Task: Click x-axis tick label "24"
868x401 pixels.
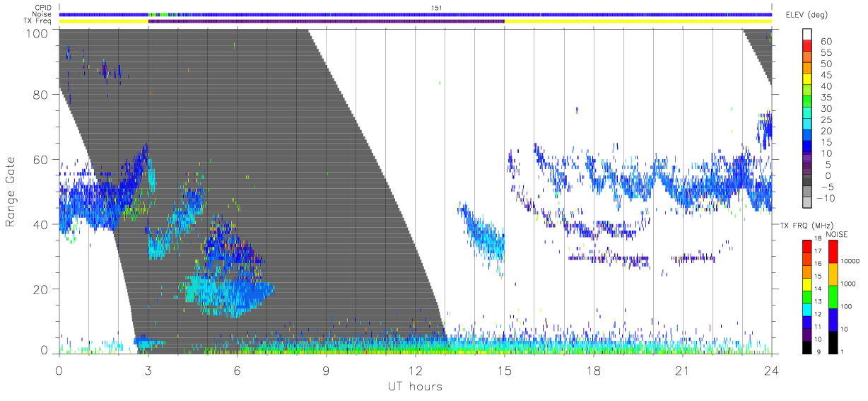Action: [771, 371]
